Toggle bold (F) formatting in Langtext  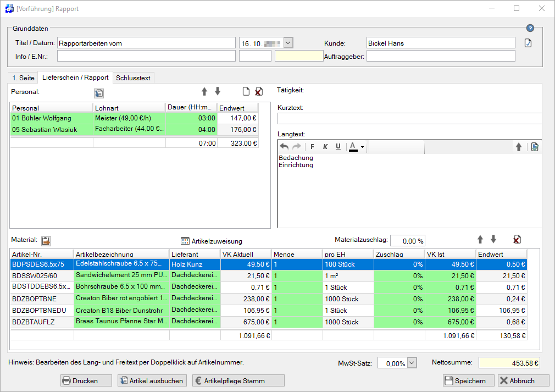coord(312,147)
